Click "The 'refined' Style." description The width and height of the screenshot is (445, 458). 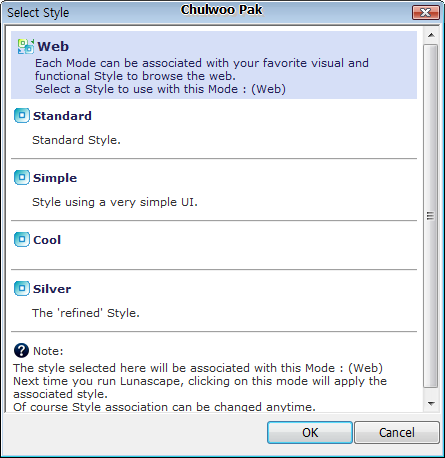86,313
